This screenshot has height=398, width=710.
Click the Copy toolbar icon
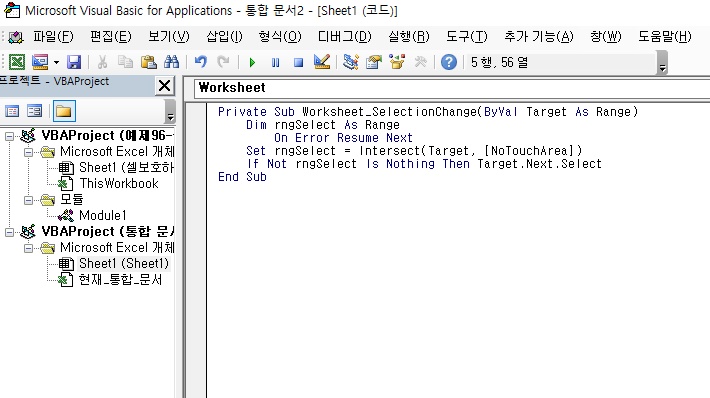coord(125,62)
